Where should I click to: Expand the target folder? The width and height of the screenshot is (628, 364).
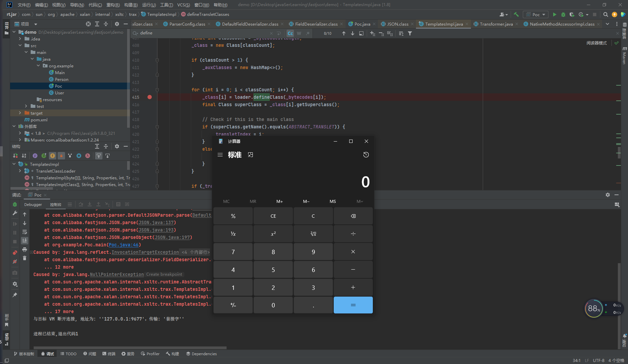point(20,113)
